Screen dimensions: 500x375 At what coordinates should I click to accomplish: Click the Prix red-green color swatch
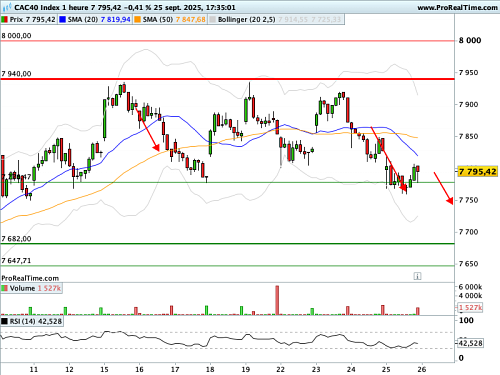coord(5,20)
